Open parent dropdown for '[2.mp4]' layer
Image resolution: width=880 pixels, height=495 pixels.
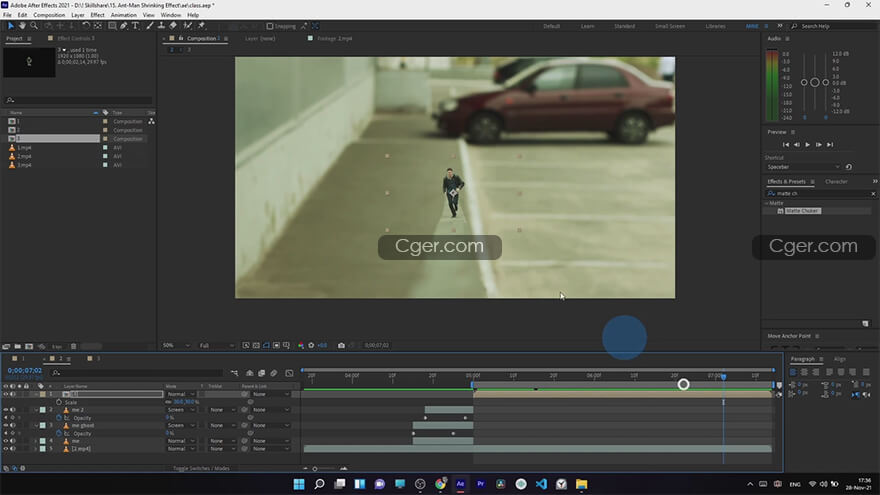269,449
